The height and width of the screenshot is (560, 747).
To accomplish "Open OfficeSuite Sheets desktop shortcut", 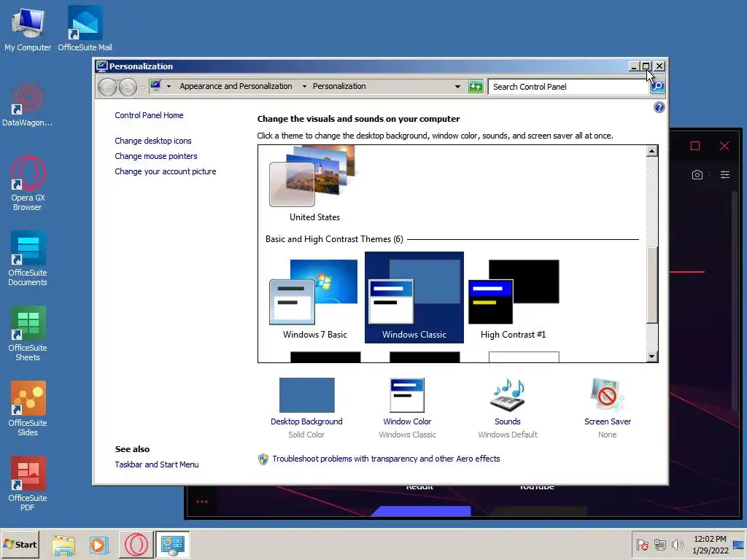I will [x=28, y=333].
